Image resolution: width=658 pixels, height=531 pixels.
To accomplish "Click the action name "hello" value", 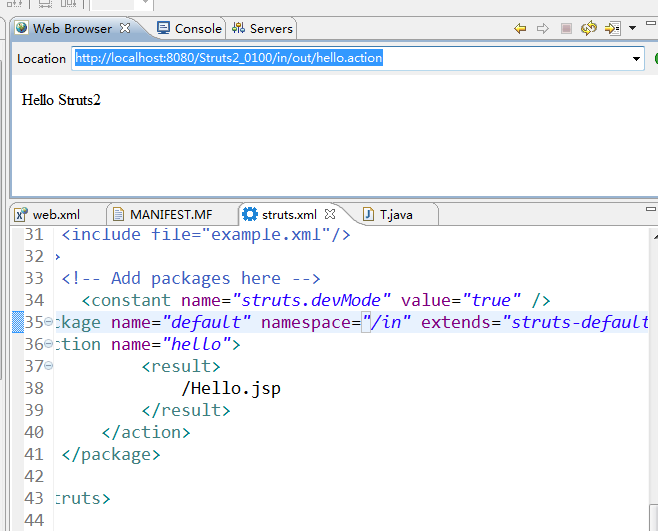I will point(196,344).
